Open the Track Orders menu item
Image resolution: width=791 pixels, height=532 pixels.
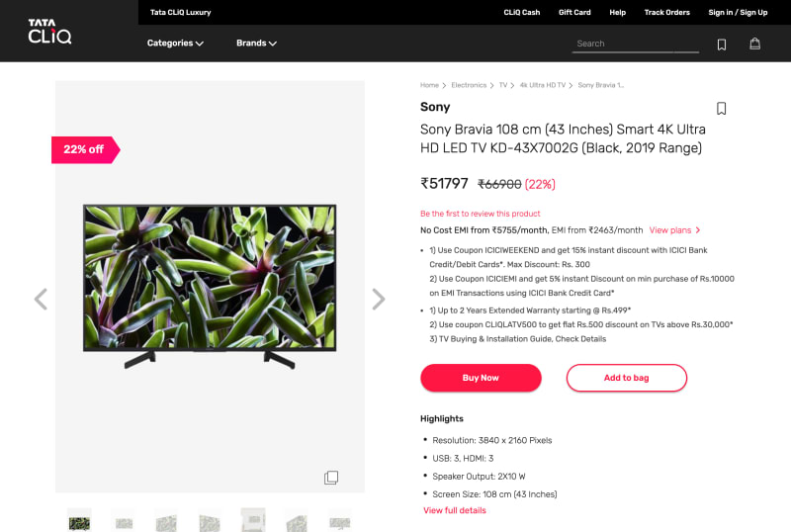click(x=666, y=12)
